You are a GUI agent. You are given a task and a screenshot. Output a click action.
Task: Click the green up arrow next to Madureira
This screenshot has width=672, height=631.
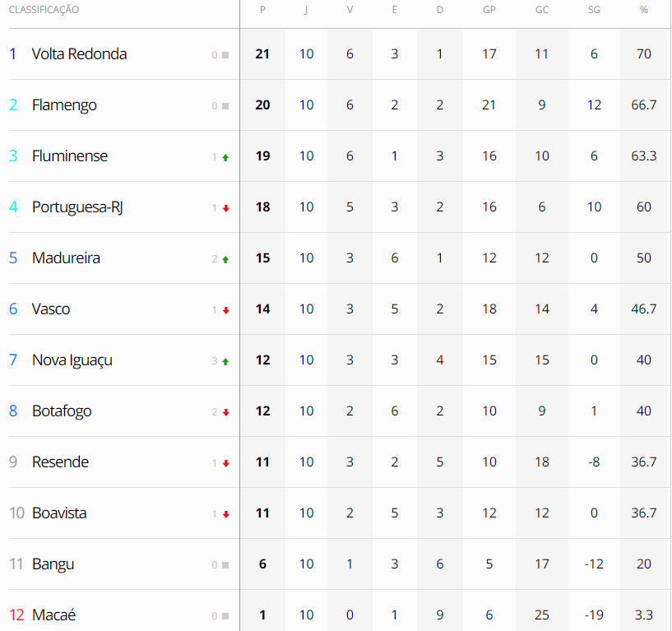pos(225,259)
